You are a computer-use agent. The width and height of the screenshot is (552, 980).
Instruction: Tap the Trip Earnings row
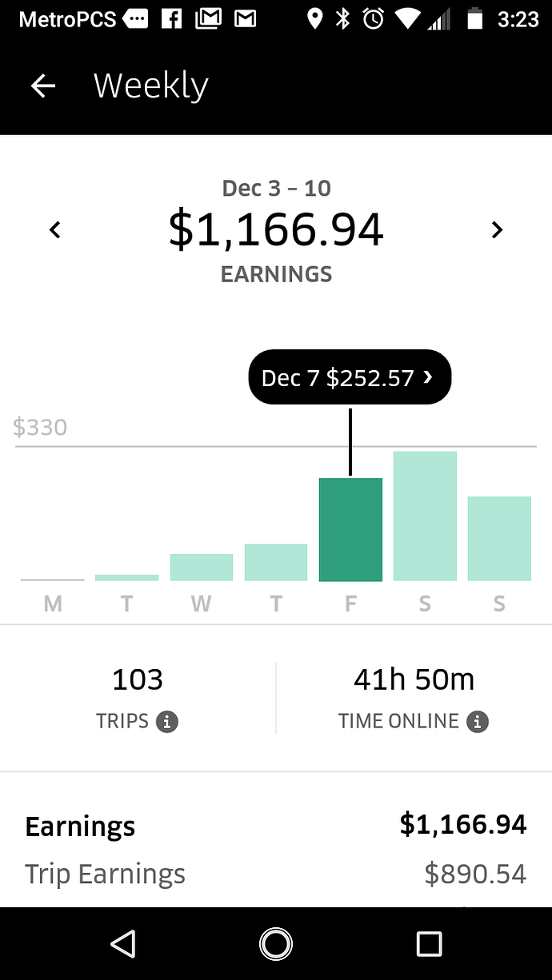275,874
